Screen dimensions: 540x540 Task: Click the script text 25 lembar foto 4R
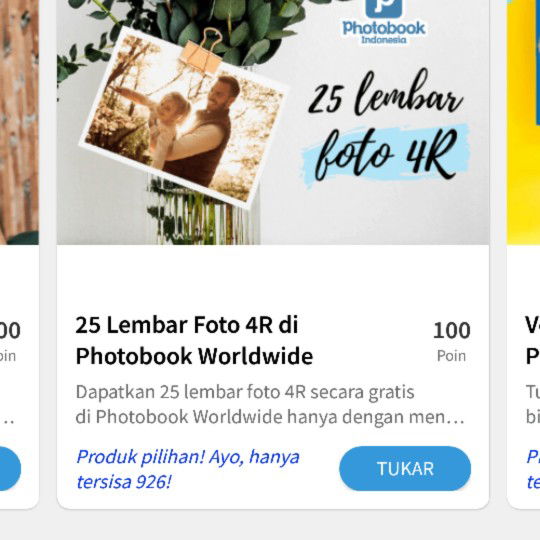point(386,126)
